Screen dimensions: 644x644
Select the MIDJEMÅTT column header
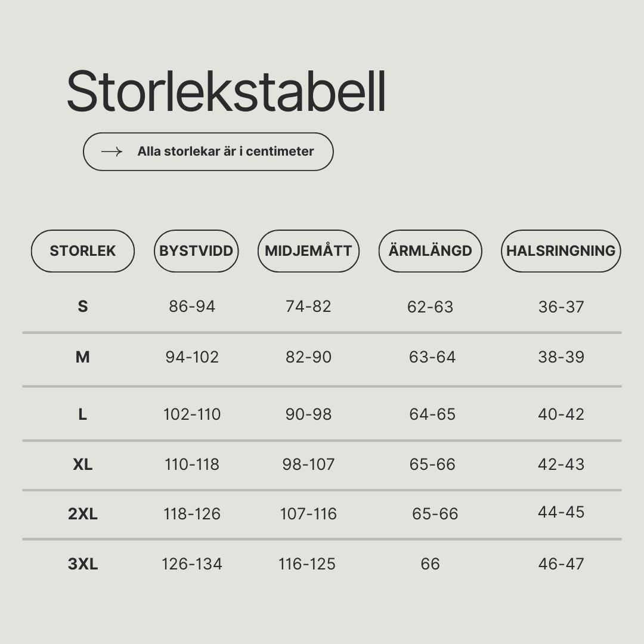pos(308,251)
